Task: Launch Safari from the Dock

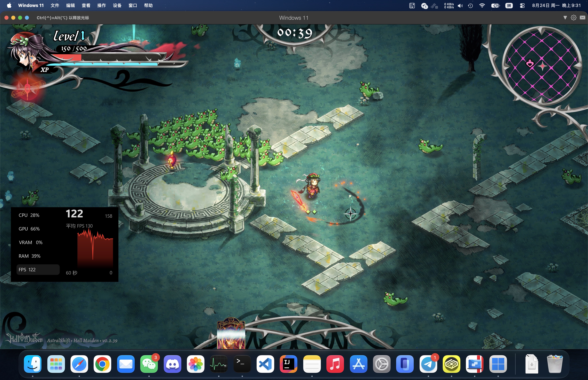Action: click(79, 364)
